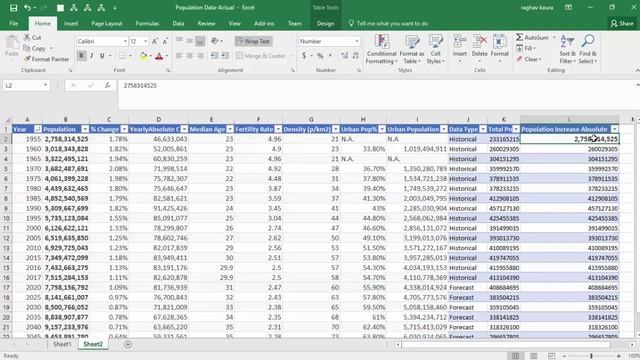Viewport: 640px width, 360px height.
Task: Open the Font name dropdown
Action: click(x=125, y=41)
